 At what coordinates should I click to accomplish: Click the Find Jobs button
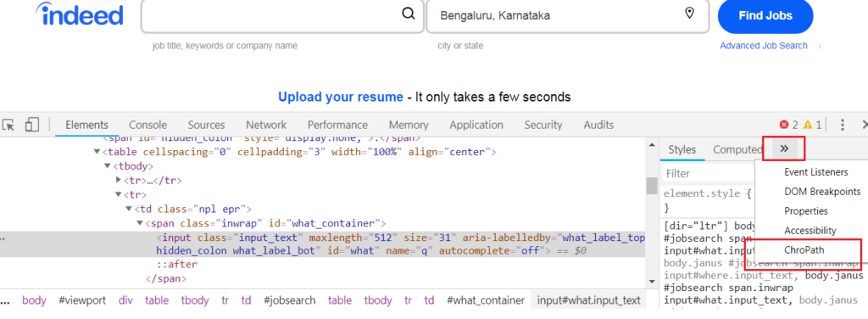tap(765, 16)
